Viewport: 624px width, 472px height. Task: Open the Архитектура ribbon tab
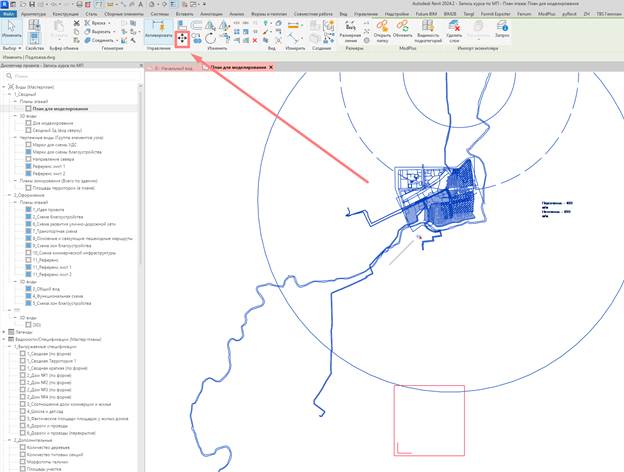click(x=33, y=14)
